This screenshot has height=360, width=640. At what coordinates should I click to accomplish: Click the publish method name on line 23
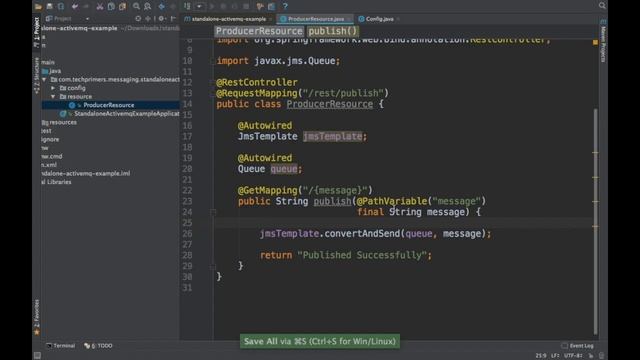tap(332, 201)
